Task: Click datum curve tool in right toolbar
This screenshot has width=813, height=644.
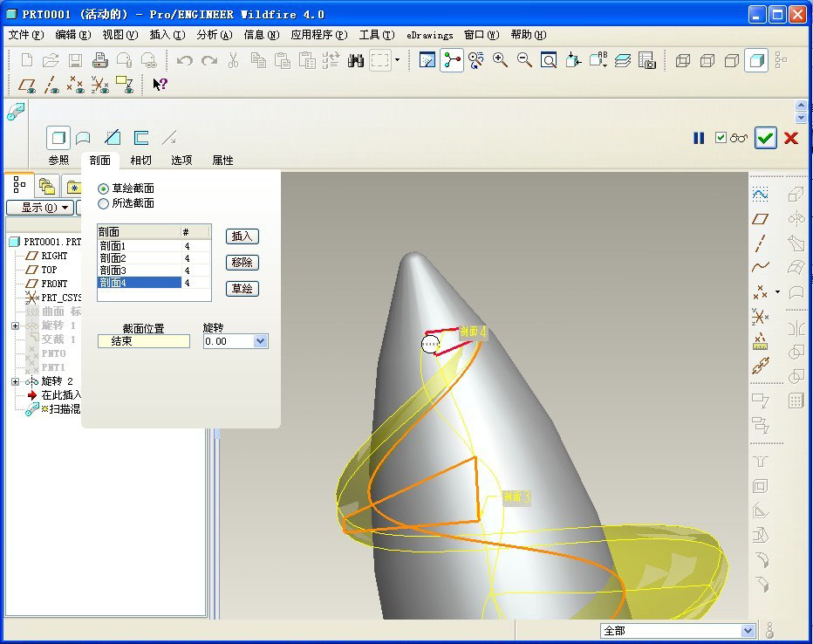Action: tap(760, 267)
